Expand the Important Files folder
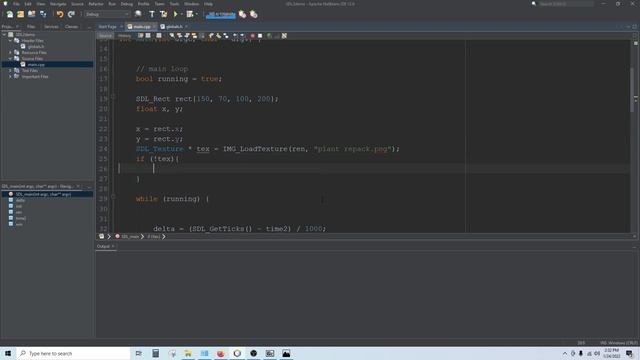 click(10, 76)
